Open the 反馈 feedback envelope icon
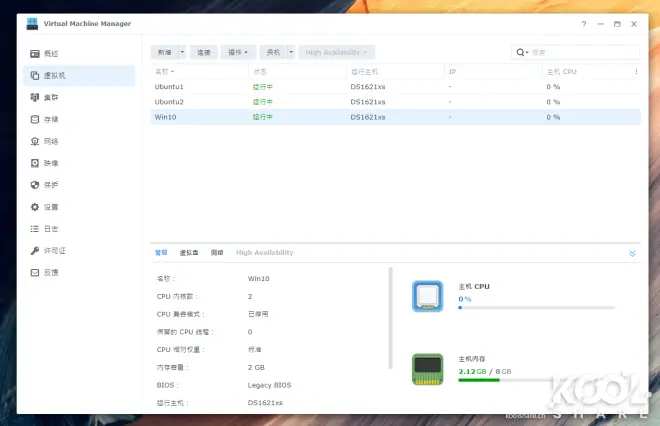 tap(35, 273)
